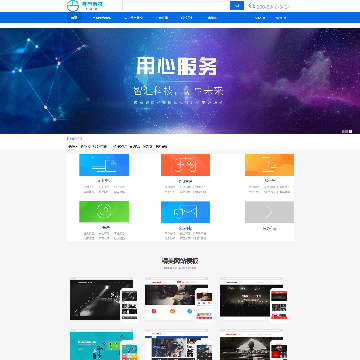Click the gray right-arrow more tile
Image resolution: width=360 pixels, height=360 pixels.
click(x=269, y=212)
